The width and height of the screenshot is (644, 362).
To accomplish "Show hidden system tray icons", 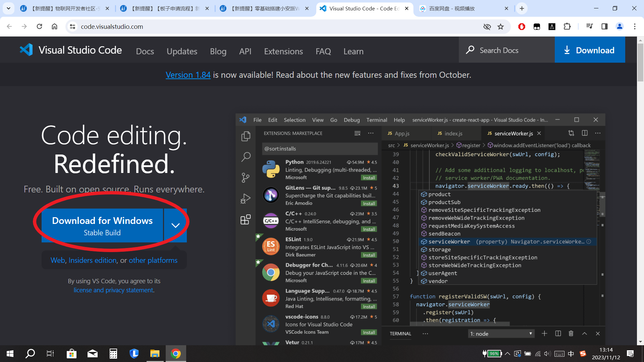I will pos(507,354).
